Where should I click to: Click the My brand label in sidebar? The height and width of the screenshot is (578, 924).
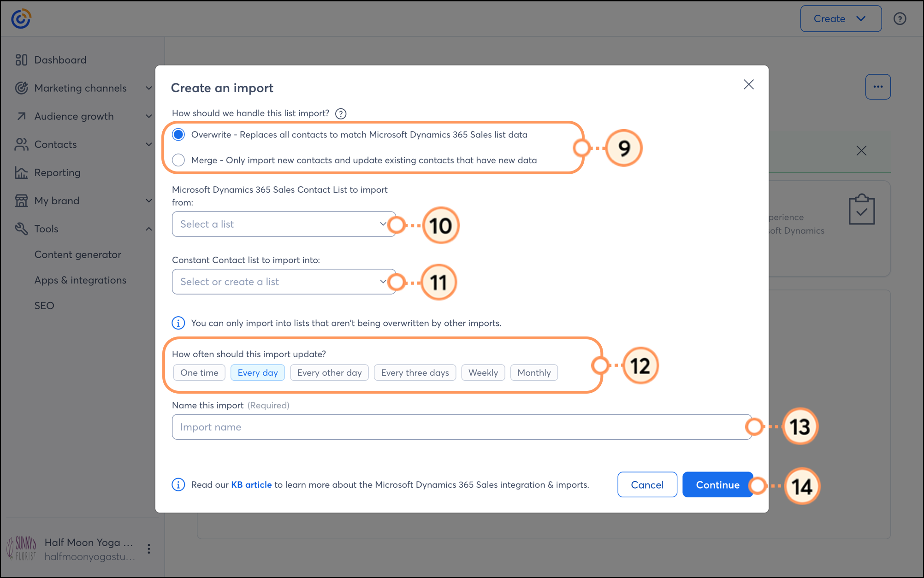coord(57,201)
